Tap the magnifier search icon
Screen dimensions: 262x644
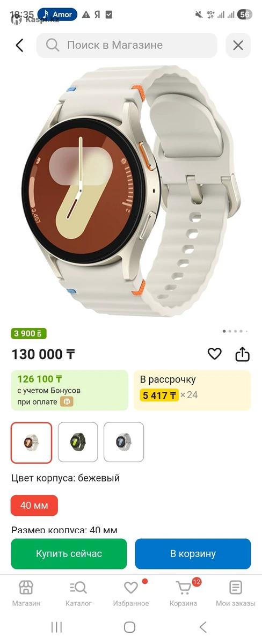(53, 45)
